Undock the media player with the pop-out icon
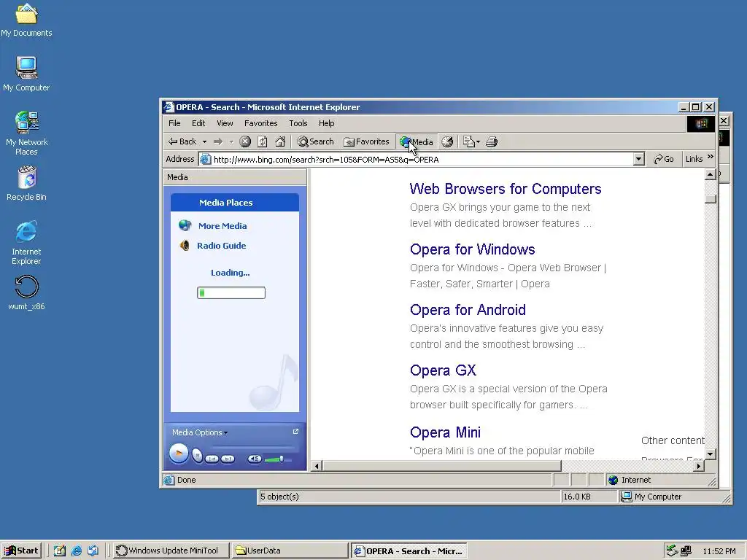 coord(295,432)
